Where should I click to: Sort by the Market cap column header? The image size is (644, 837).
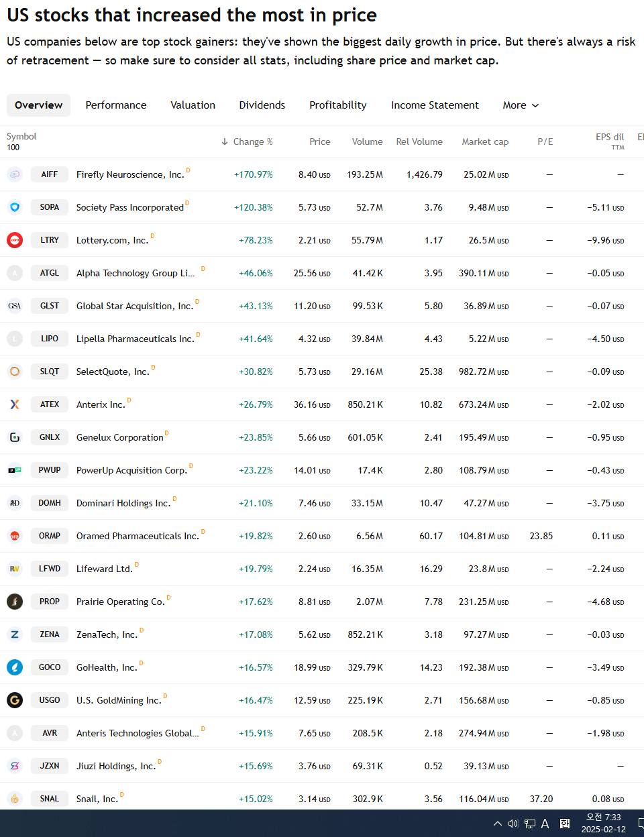(485, 142)
